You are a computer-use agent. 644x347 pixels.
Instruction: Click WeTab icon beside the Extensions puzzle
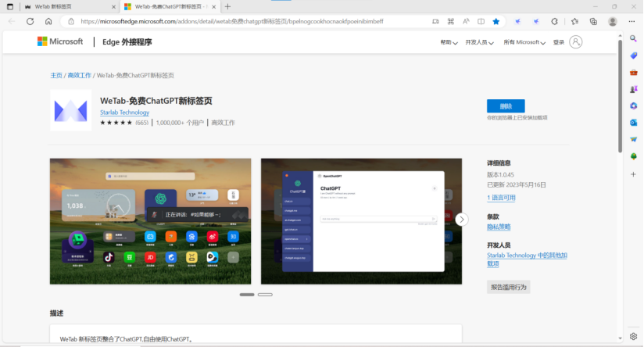coord(536,21)
